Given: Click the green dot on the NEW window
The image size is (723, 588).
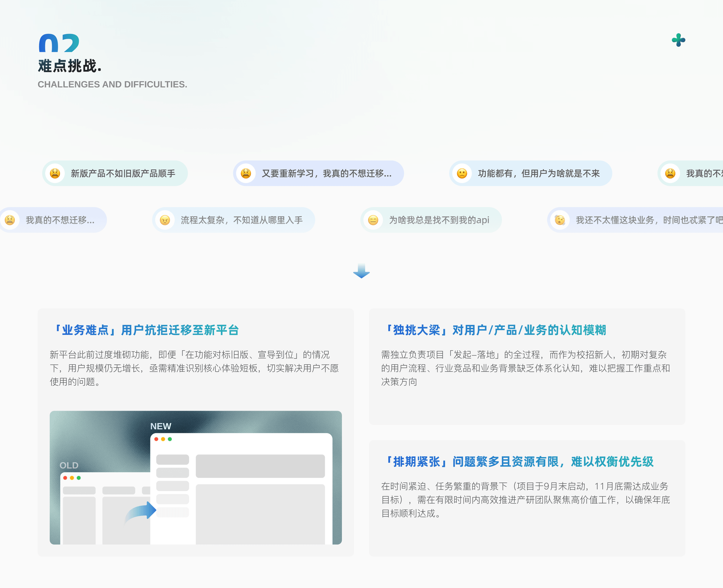Looking at the screenshot, I should tap(170, 439).
